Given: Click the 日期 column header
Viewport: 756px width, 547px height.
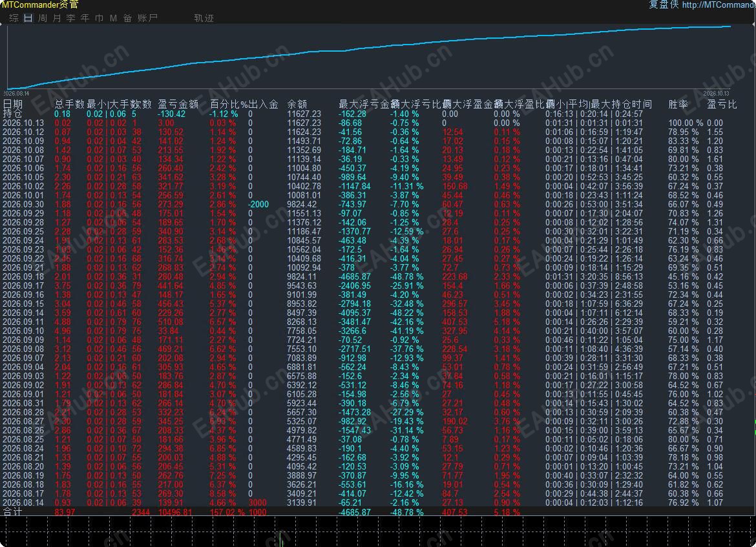Looking at the screenshot, I should [x=13, y=103].
